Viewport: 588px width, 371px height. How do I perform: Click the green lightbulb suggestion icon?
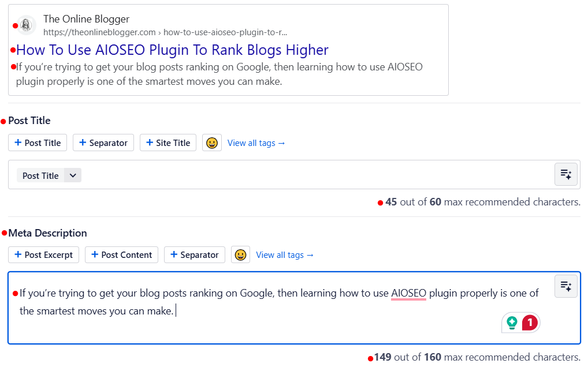coord(512,323)
